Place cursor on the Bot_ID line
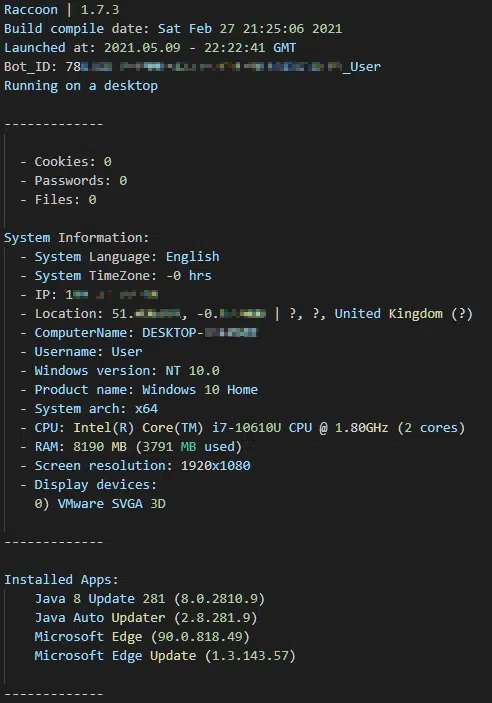Viewport: 492px width, 703px height. coord(192,66)
